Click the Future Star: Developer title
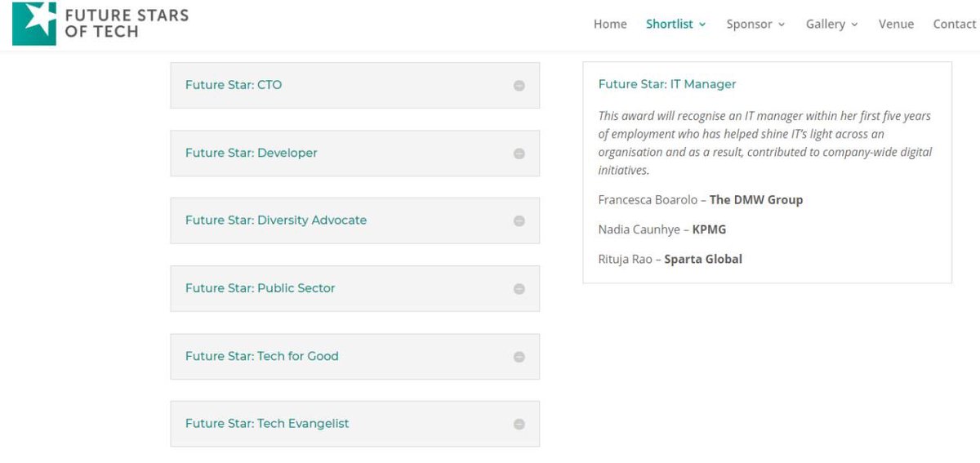This screenshot has width=980, height=463. pyautogui.click(x=252, y=153)
